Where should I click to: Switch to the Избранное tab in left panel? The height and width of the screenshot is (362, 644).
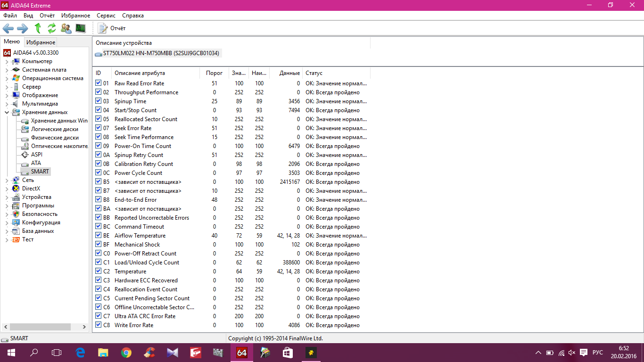pyautogui.click(x=41, y=42)
